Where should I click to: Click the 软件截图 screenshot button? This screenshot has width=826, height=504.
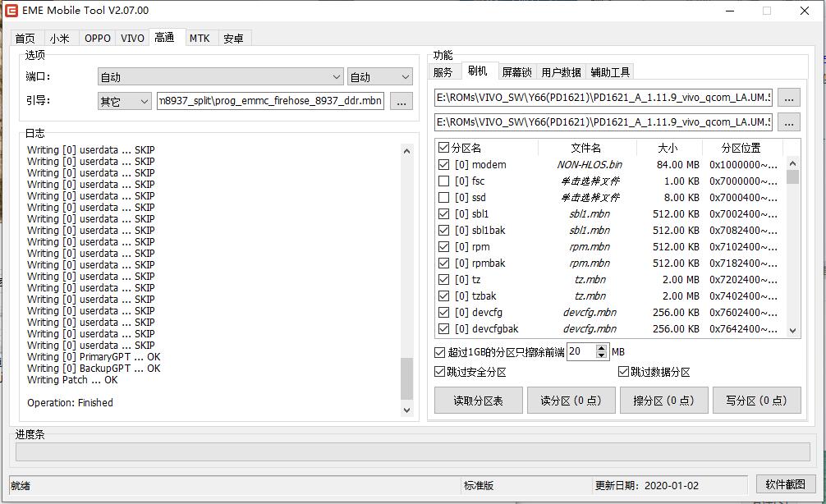pos(785,484)
